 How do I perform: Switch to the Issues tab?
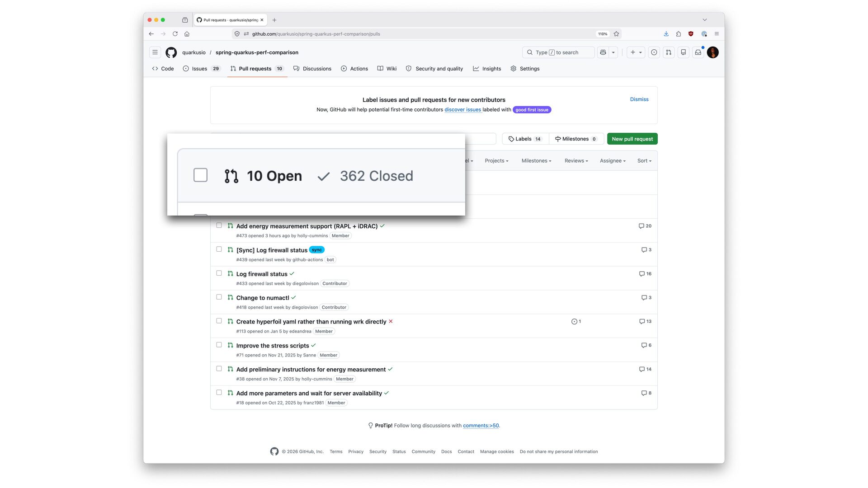tap(199, 69)
